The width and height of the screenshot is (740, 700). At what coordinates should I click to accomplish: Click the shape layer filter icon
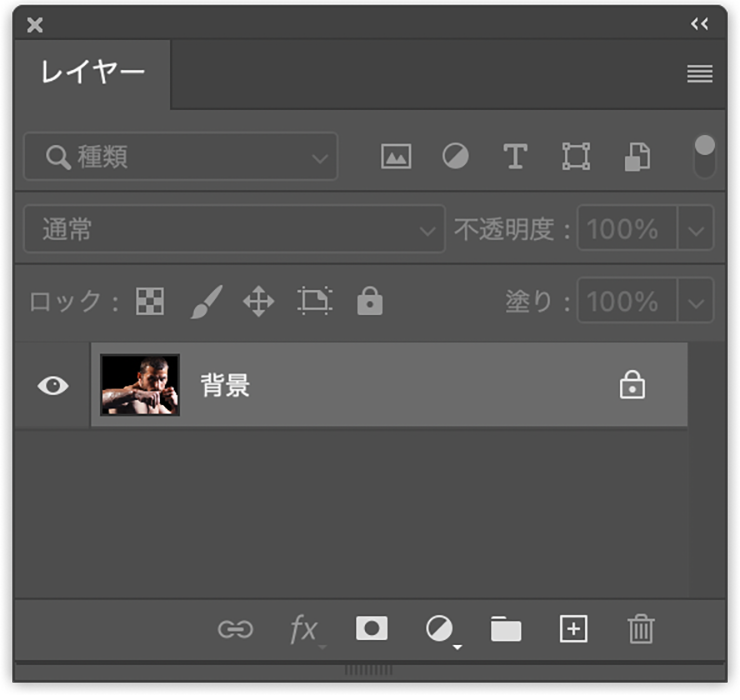576,157
